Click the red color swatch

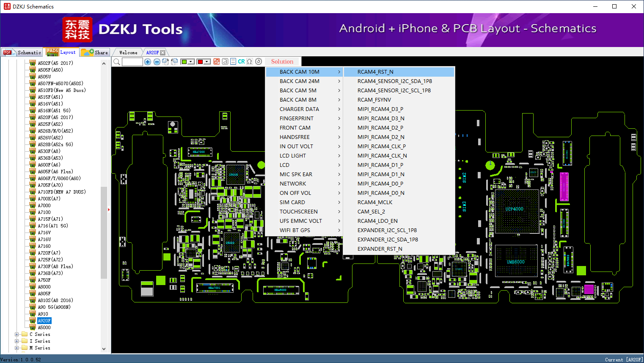[200, 62]
